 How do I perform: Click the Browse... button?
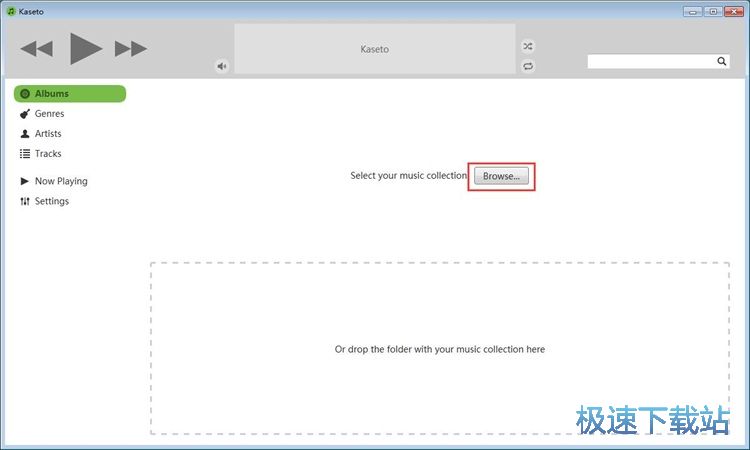(x=501, y=176)
